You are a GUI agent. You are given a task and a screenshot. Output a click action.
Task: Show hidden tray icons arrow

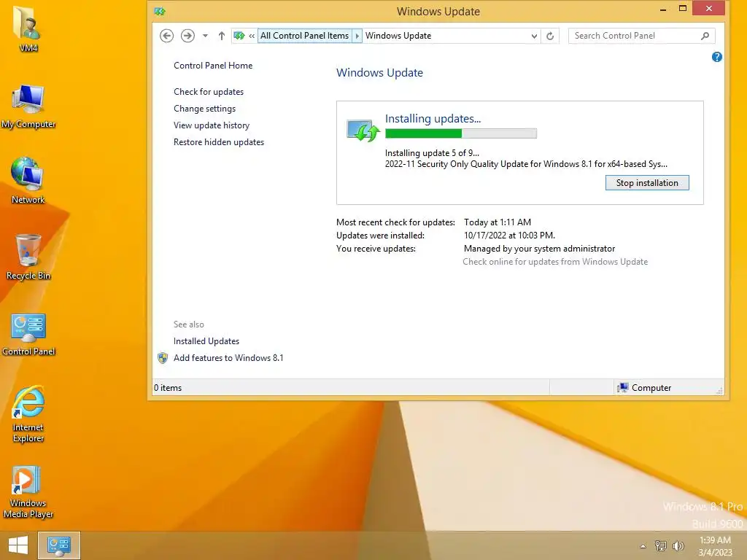(643, 546)
